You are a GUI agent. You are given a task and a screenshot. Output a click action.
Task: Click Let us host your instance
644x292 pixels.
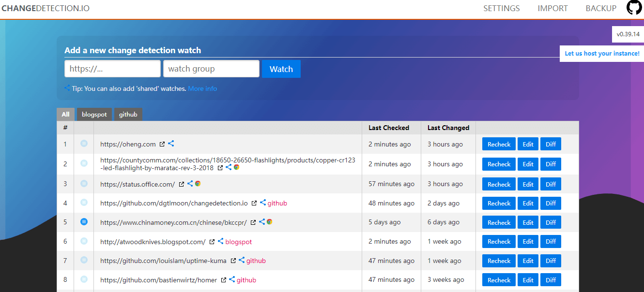[x=602, y=53]
